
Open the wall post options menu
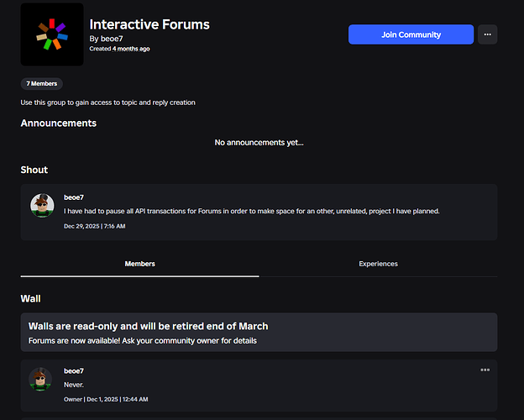pyautogui.click(x=485, y=370)
